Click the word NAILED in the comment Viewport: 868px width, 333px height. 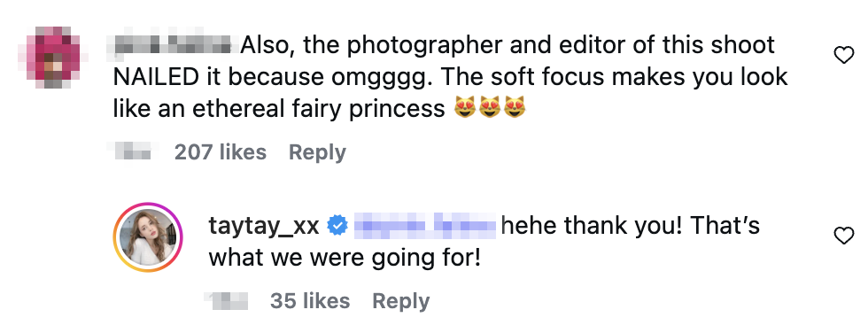click(156, 77)
